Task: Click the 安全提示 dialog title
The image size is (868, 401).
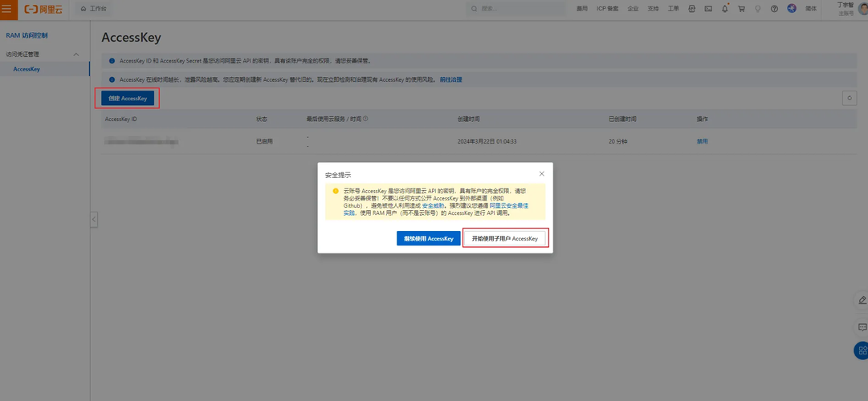Action: [x=338, y=175]
